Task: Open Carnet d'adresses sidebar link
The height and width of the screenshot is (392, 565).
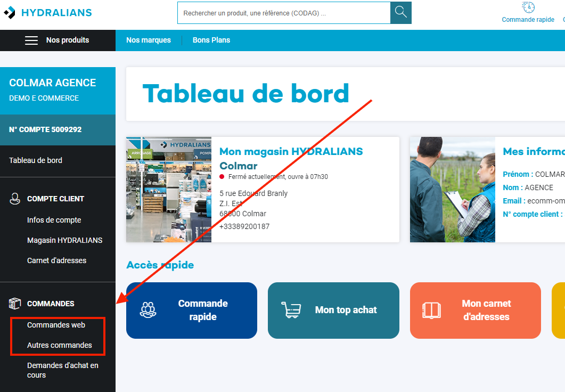Action: pyautogui.click(x=56, y=260)
